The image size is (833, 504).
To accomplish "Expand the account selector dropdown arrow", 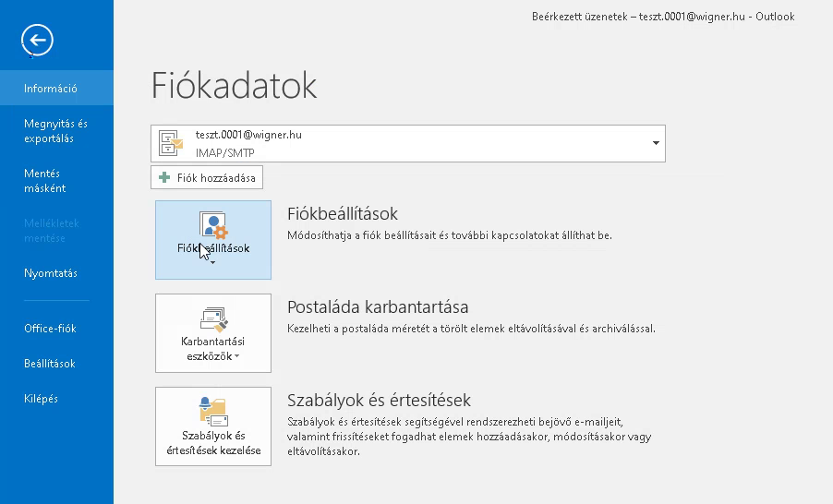I will point(656,143).
